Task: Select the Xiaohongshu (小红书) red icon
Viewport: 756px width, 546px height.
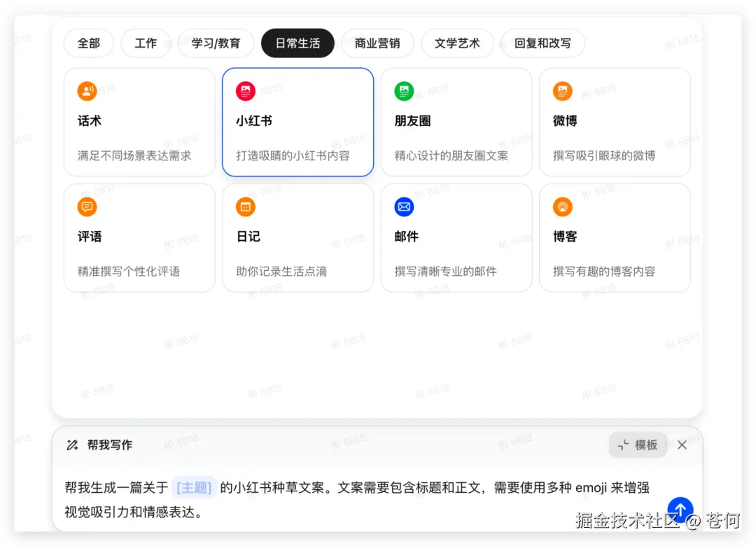Action: [x=246, y=90]
